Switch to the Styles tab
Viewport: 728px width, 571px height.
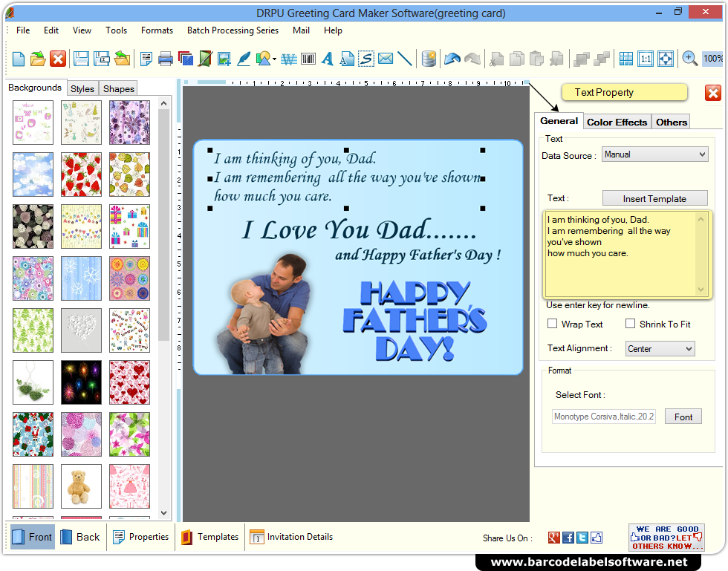(x=82, y=88)
